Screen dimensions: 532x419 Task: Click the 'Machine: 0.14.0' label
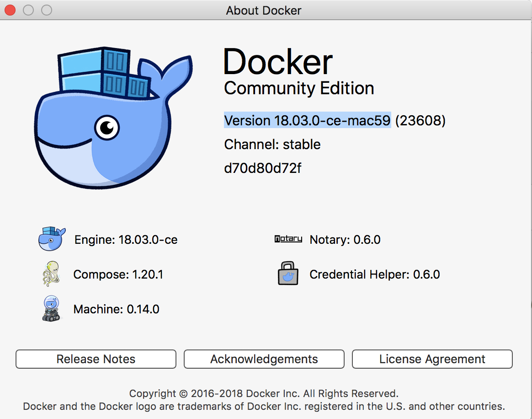[x=117, y=309]
